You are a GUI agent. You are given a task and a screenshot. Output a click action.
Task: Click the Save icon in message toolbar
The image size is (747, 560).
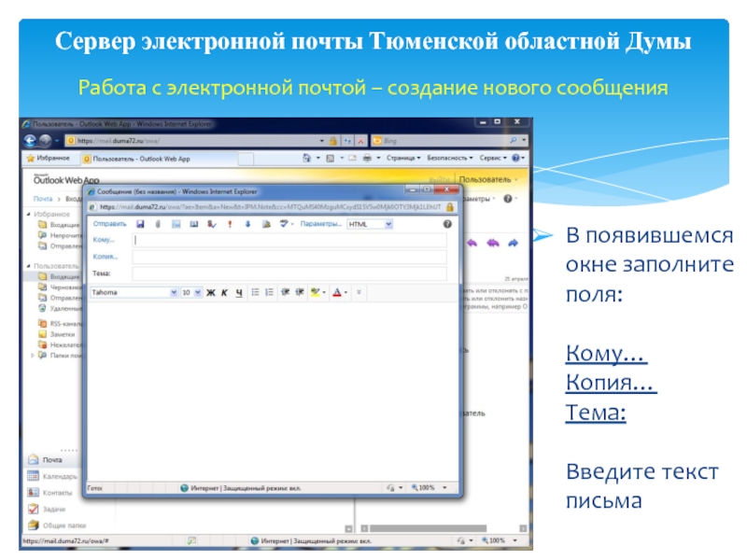(x=140, y=224)
